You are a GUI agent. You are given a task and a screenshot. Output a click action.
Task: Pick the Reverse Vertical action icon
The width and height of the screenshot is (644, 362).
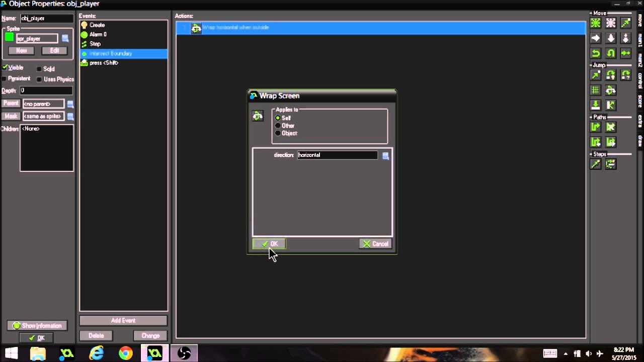coord(611,53)
